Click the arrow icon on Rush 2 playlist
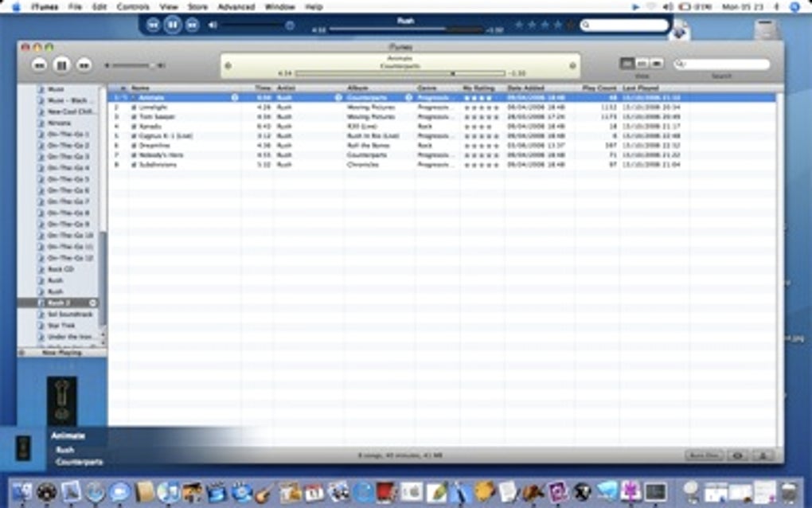 [92, 303]
